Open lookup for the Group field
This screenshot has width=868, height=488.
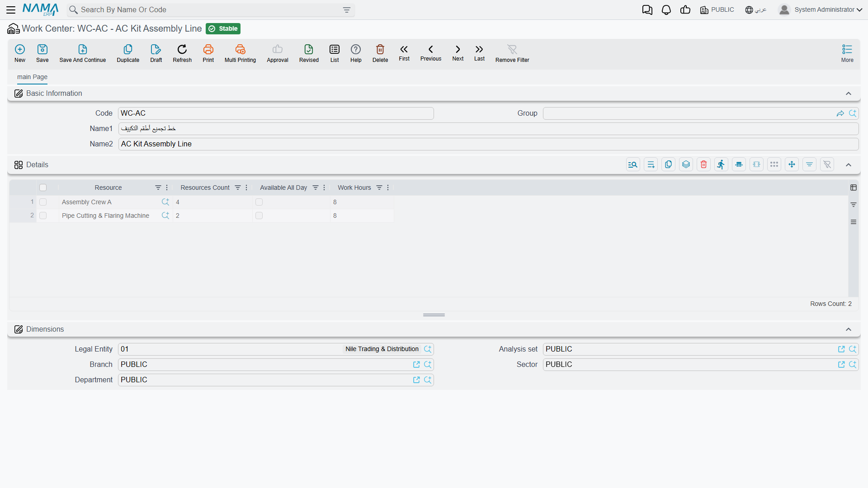click(853, 113)
